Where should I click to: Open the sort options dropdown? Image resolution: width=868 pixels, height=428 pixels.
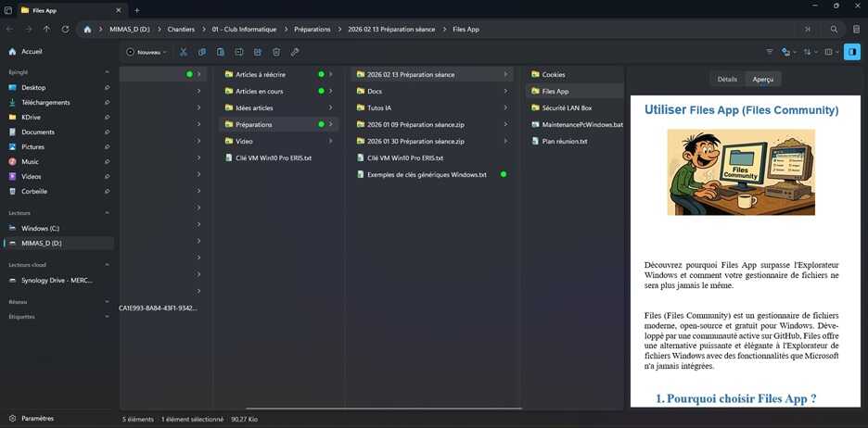811,52
